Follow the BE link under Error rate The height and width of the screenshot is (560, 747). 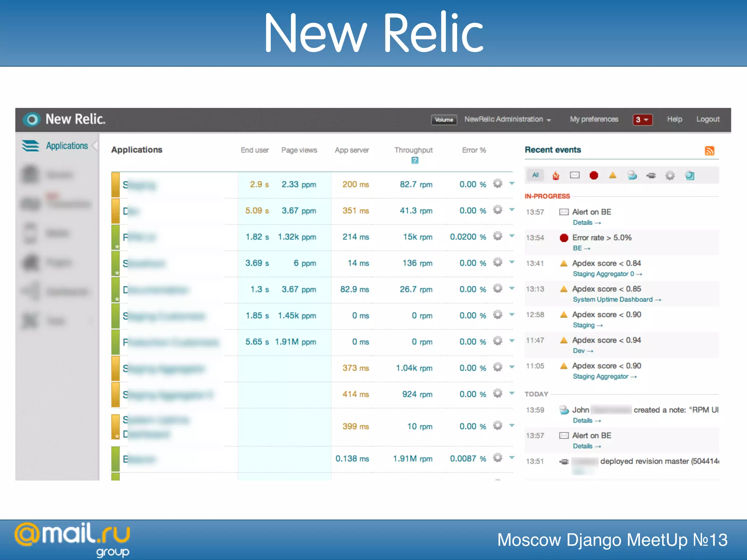pos(581,248)
